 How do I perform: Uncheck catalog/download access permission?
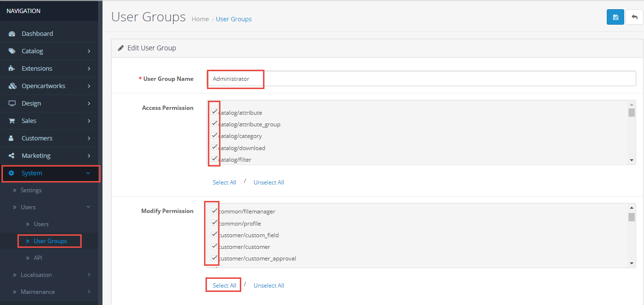click(214, 147)
